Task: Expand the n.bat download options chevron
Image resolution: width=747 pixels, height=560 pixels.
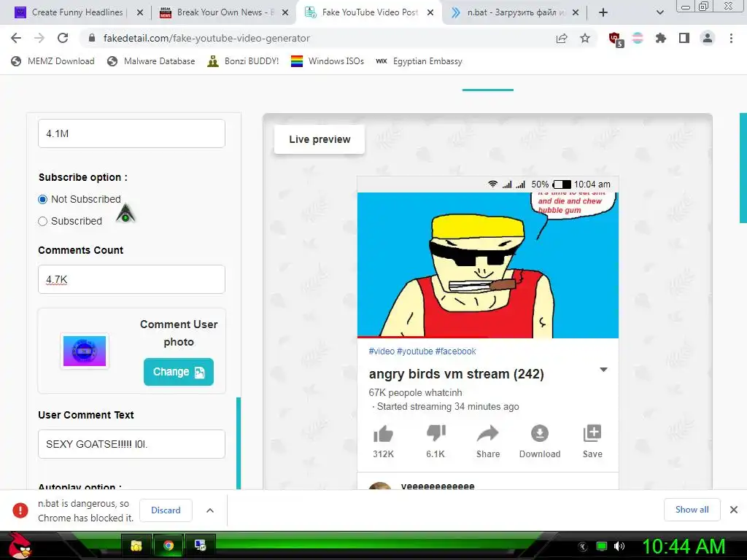Action: coord(210,510)
